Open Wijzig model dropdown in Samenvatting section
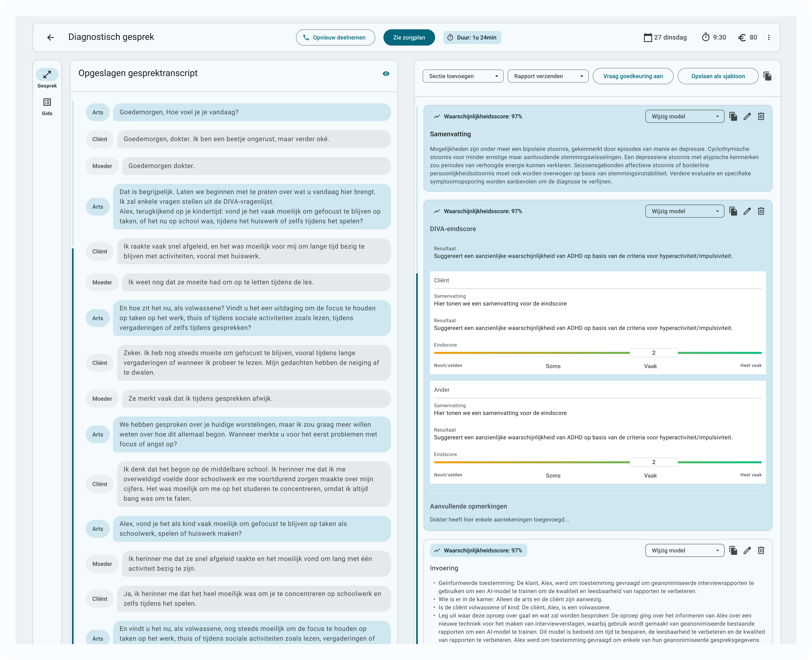The image size is (812, 660). pyautogui.click(x=684, y=116)
